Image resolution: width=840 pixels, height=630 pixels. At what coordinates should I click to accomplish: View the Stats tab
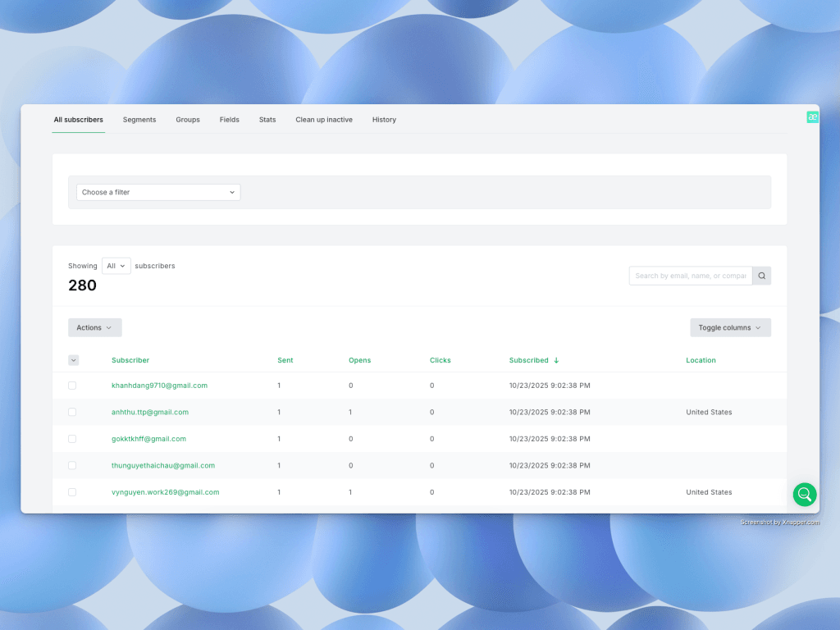(x=267, y=120)
